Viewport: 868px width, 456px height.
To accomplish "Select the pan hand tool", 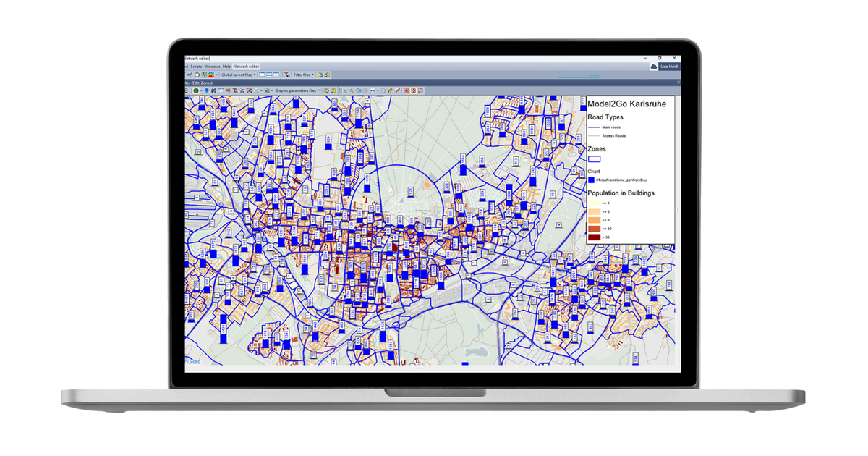I will point(383,90).
